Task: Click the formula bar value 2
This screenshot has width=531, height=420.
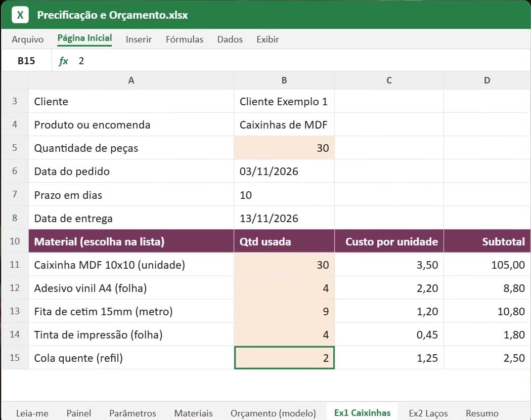Action: [81, 61]
